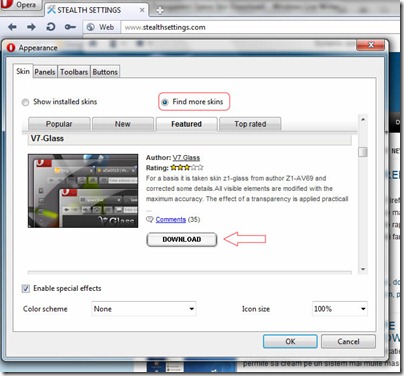Reload the page with the refresh icon
Screen dimensions: 404x376
coord(51,27)
